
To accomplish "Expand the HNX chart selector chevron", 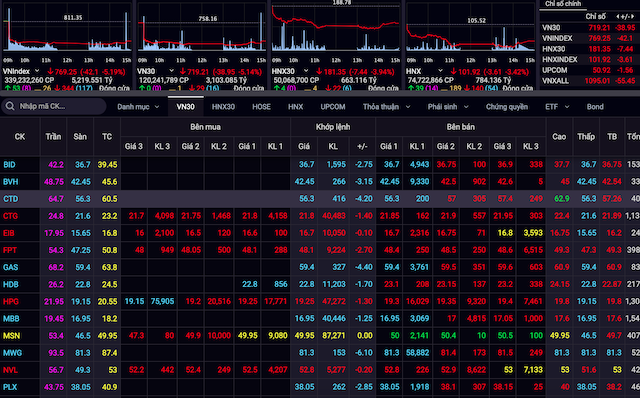I will 440,71.
